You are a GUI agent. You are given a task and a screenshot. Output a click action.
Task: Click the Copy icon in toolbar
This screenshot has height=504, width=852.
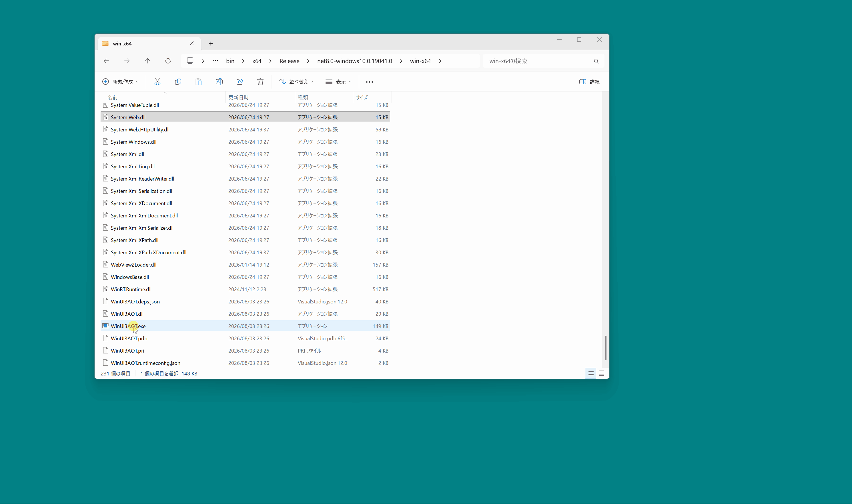[x=178, y=81]
